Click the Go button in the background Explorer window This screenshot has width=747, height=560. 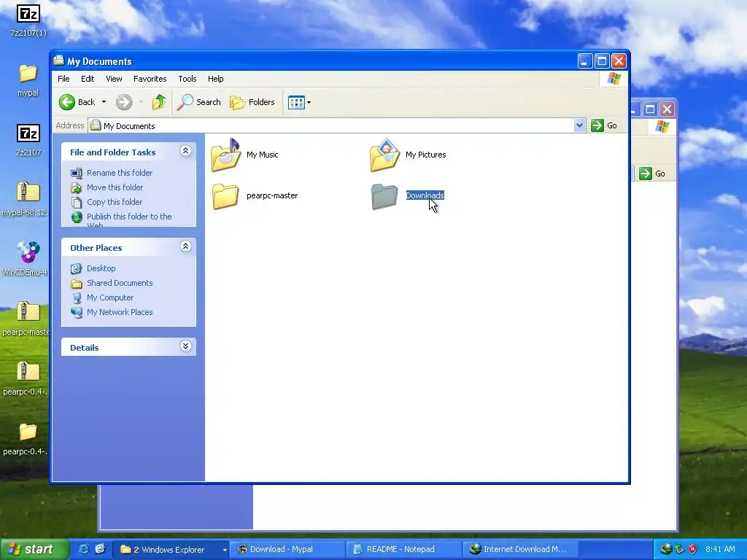coord(652,174)
